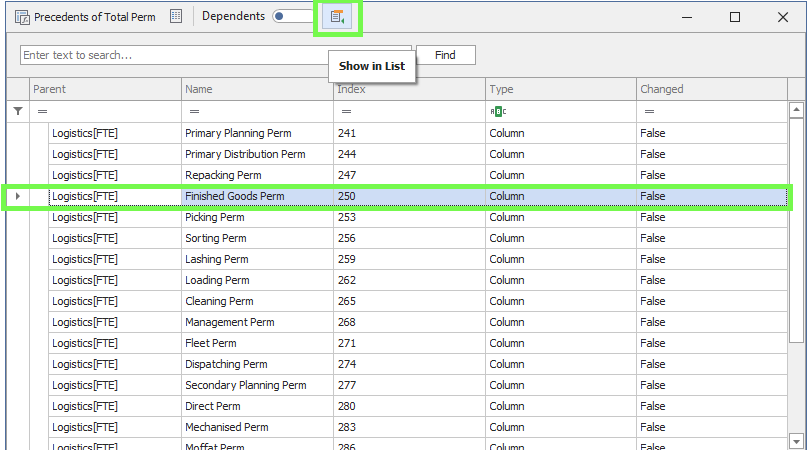The height and width of the screenshot is (450, 807).
Task: Click the filter funnel icon in filter row
Action: pyautogui.click(x=17, y=111)
